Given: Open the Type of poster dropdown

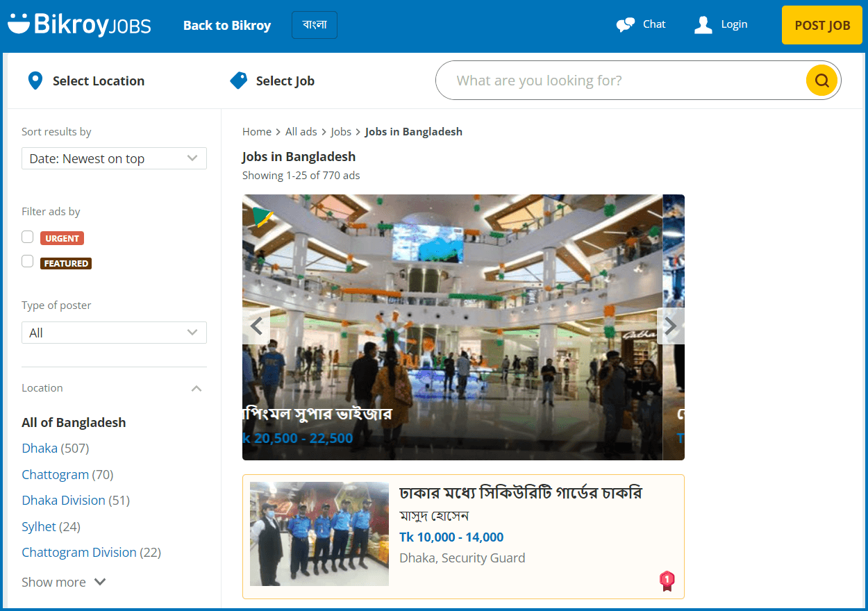Looking at the screenshot, I should click(x=114, y=333).
